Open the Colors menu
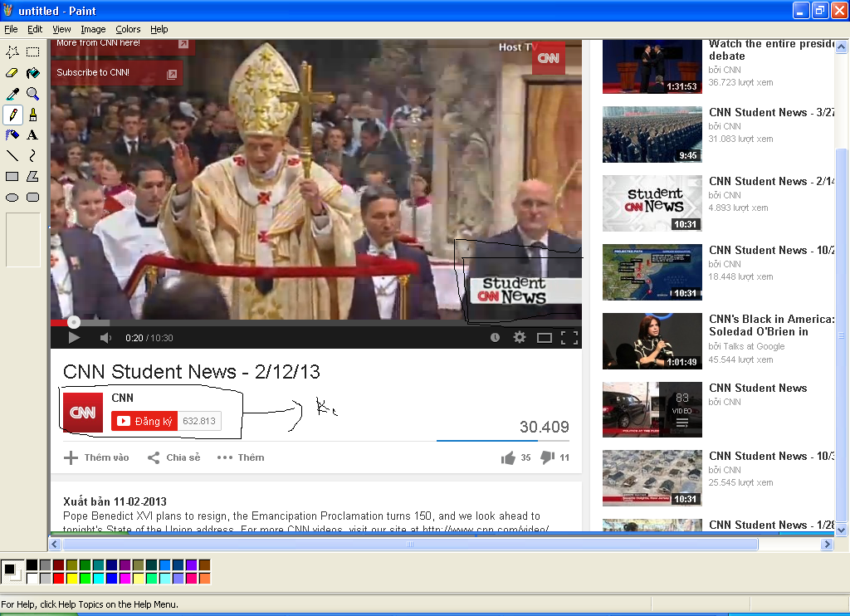This screenshot has height=616, width=850. click(128, 29)
